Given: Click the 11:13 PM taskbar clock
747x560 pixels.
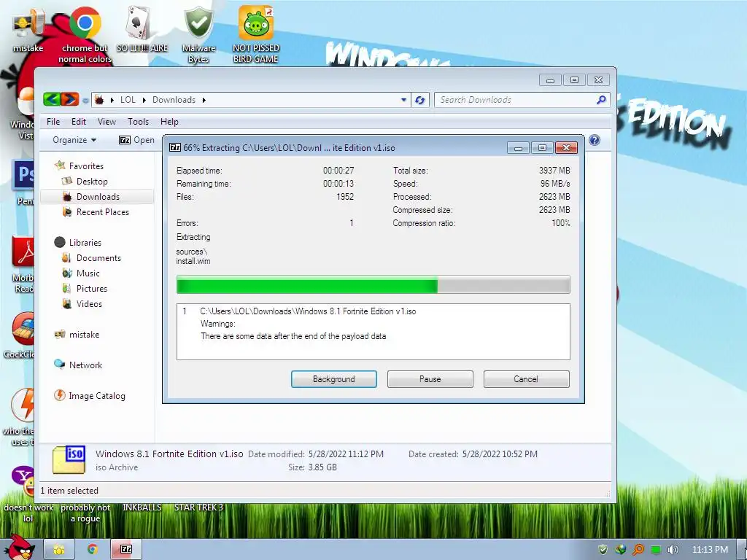Looking at the screenshot, I should 710,550.
